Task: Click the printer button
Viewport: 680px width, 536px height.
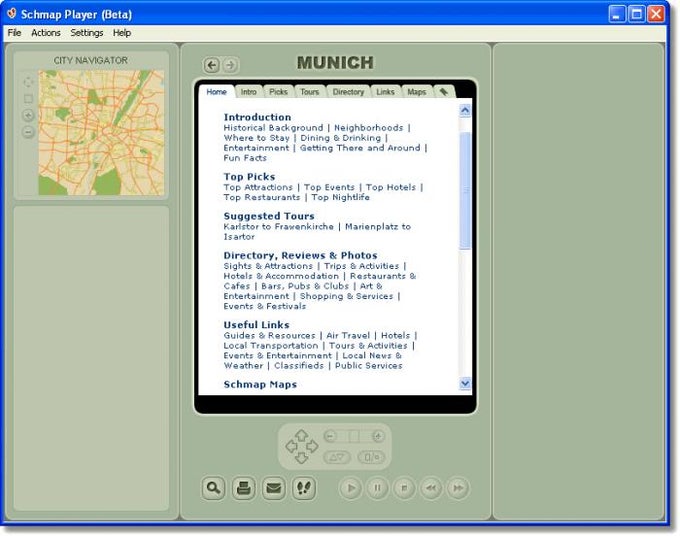Action: tap(244, 488)
